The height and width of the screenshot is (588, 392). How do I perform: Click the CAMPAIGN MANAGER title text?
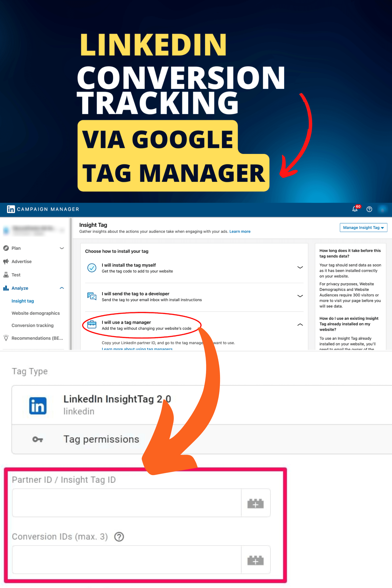click(x=48, y=209)
